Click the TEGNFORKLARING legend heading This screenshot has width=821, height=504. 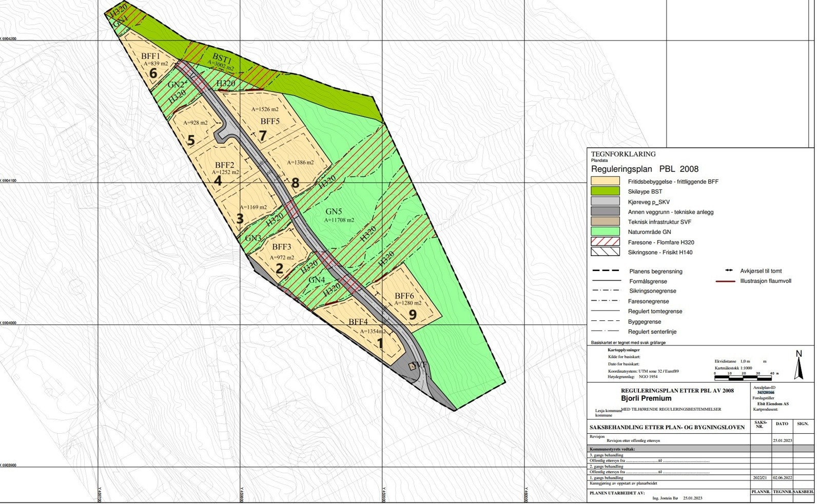tap(623, 154)
